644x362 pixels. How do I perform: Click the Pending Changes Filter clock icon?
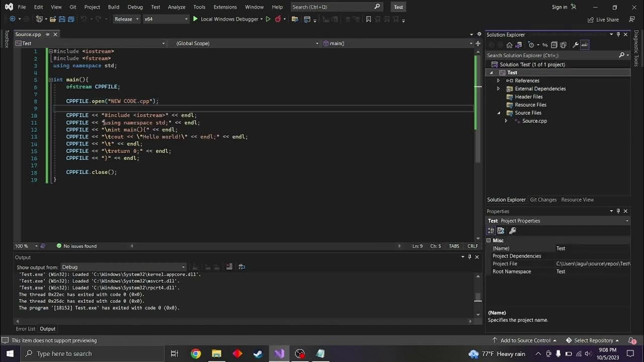click(532, 45)
